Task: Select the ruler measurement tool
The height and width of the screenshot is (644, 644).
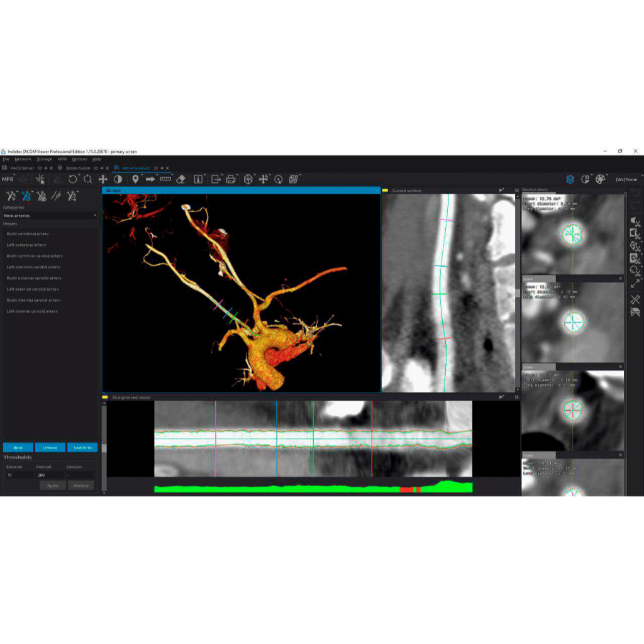Action: (165, 179)
